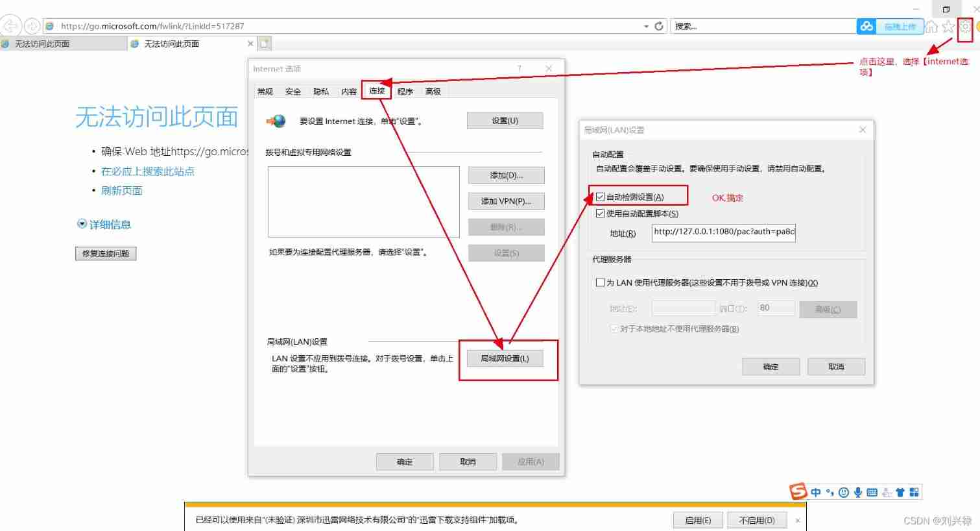
Task: Uncheck 使用自动配置脚本(S)
Action: coord(601,213)
